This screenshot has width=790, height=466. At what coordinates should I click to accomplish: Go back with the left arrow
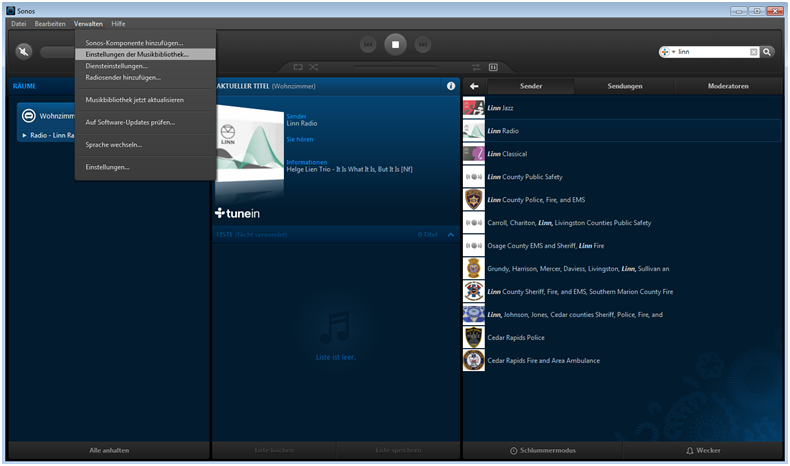474,86
